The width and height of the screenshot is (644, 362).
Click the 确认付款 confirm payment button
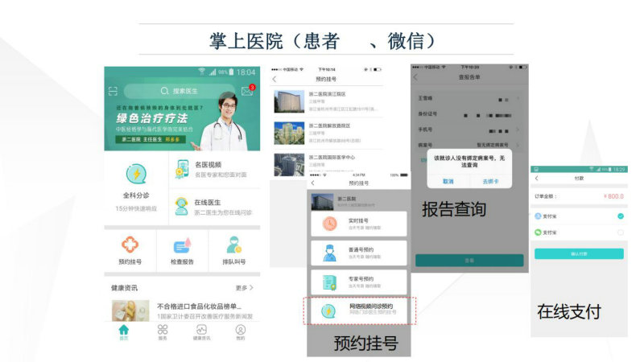(x=579, y=254)
